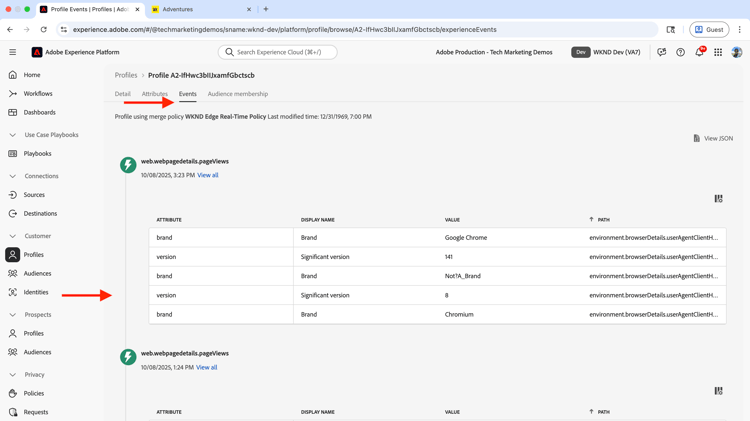Go to Profiles breadcrumb link
The width and height of the screenshot is (750, 421).
pyautogui.click(x=126, y=75)
